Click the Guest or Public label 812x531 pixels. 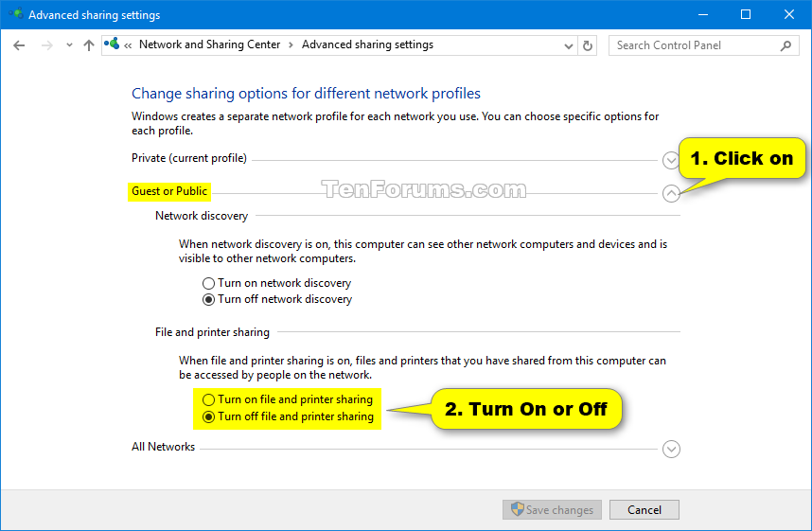point(169,191)
